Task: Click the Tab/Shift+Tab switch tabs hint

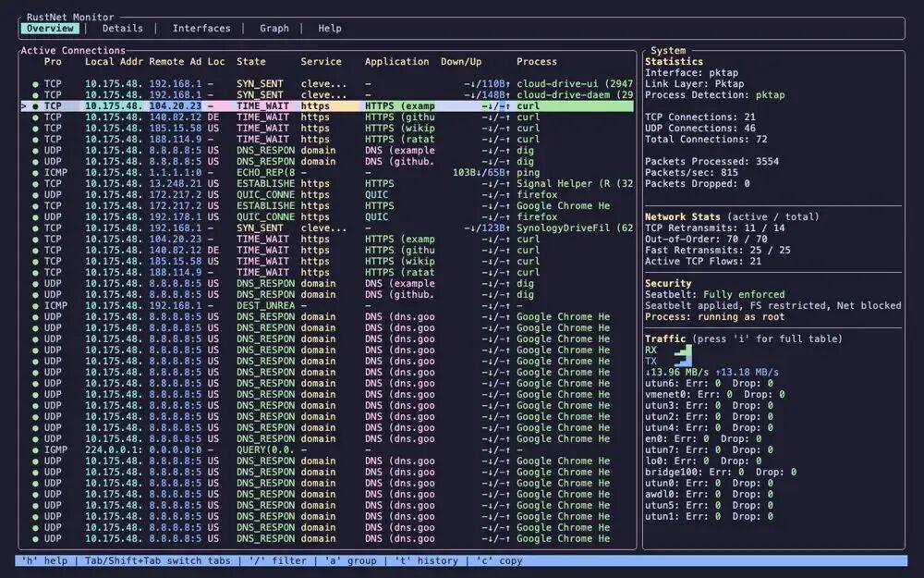Action: pos(158,561)
